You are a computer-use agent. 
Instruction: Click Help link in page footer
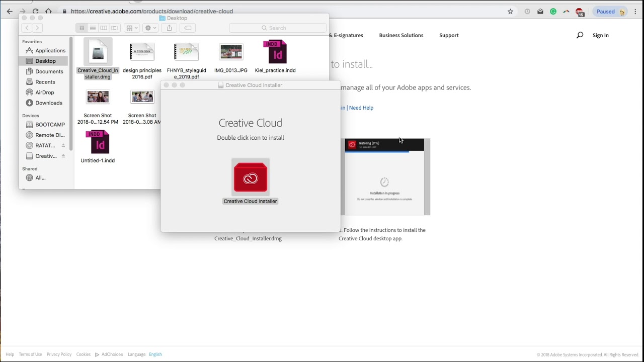click(x=10, y=354)
